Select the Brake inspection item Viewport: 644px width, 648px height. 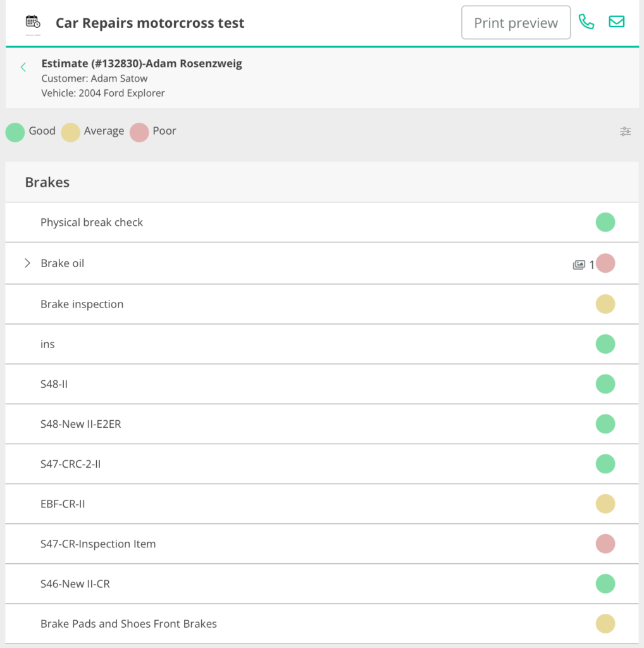(82, 304)
